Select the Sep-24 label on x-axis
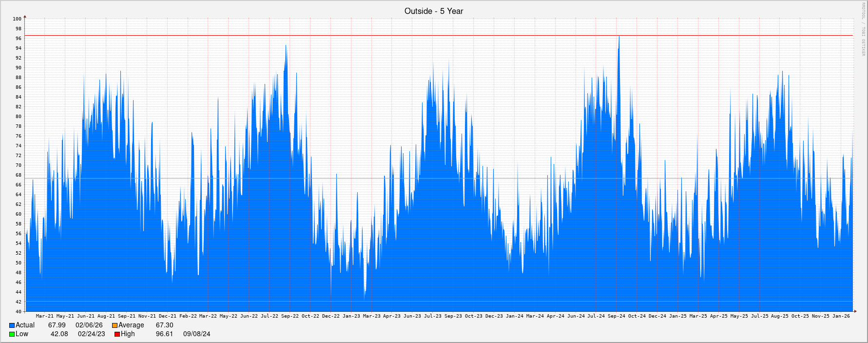Screen dimensions: 868x343 [616, 316]
